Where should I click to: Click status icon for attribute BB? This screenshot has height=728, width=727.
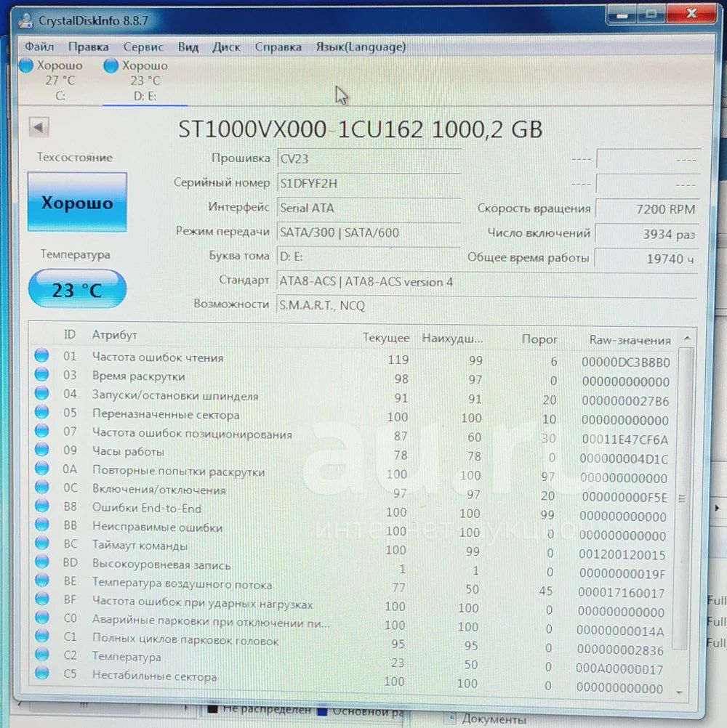pyautogui.click(x=42, y=524)
